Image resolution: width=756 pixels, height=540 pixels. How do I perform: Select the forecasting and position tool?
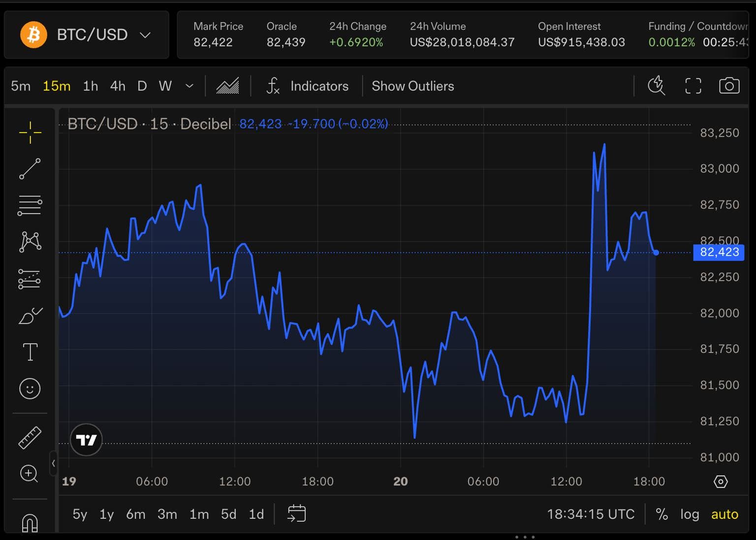point(30,279)
